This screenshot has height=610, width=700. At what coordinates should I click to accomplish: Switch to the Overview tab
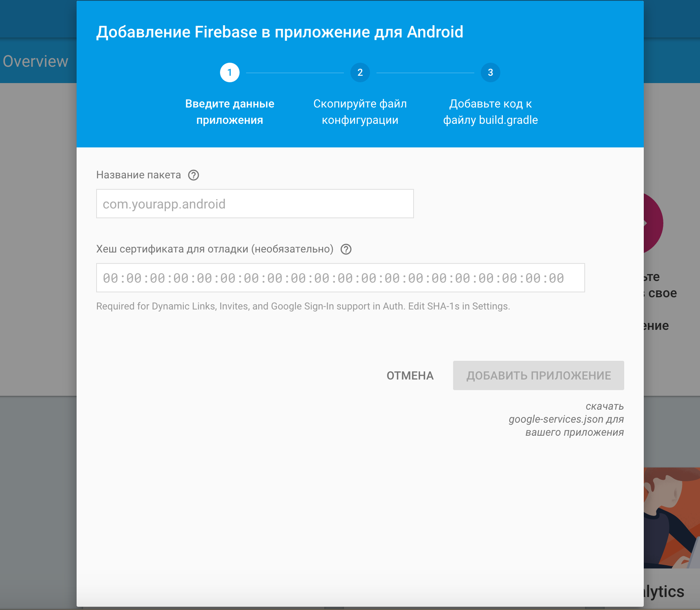(x=35, y=61)
